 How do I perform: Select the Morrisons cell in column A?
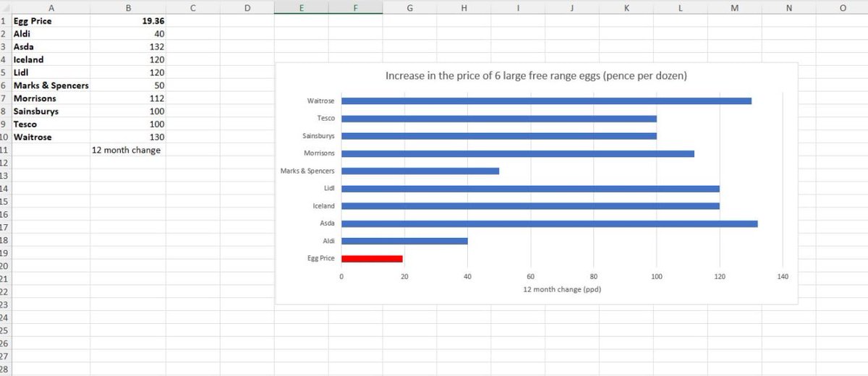tap(50, 98)
